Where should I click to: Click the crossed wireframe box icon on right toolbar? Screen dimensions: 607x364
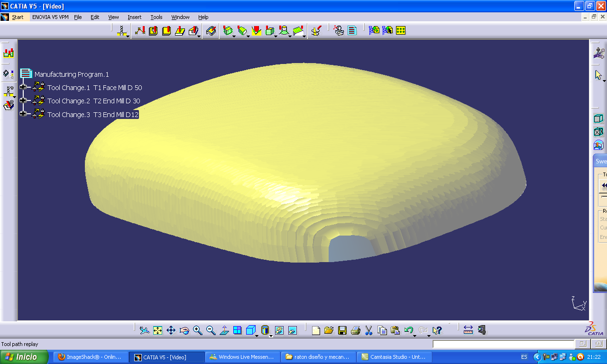[x=598, y=132]
